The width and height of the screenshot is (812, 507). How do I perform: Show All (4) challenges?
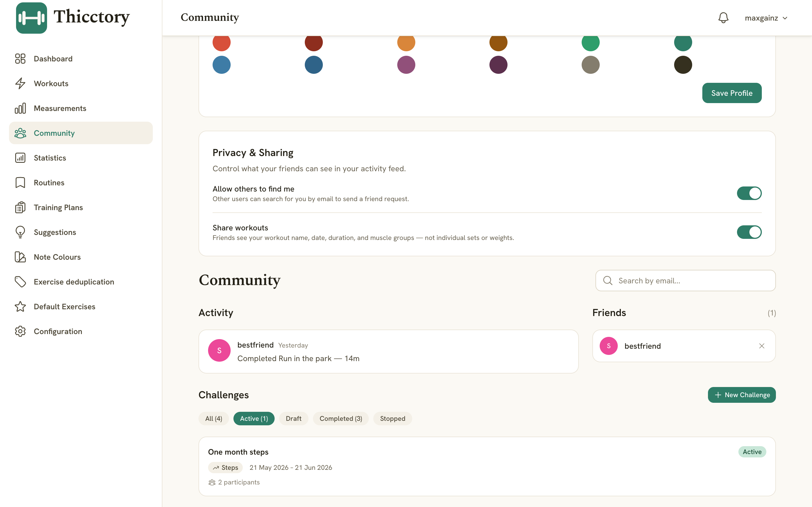pyautogui.click(x=213, y=419)
